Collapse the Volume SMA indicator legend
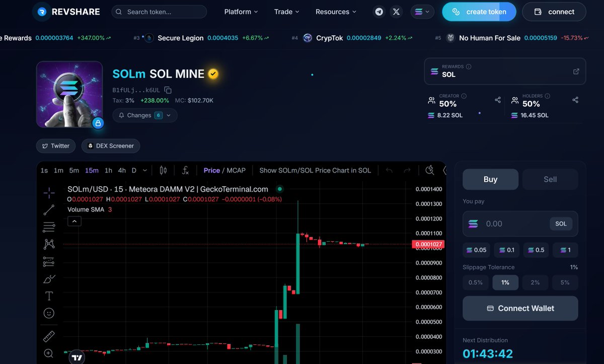Viewport: 604px width, 364px height. coord(74,221)
